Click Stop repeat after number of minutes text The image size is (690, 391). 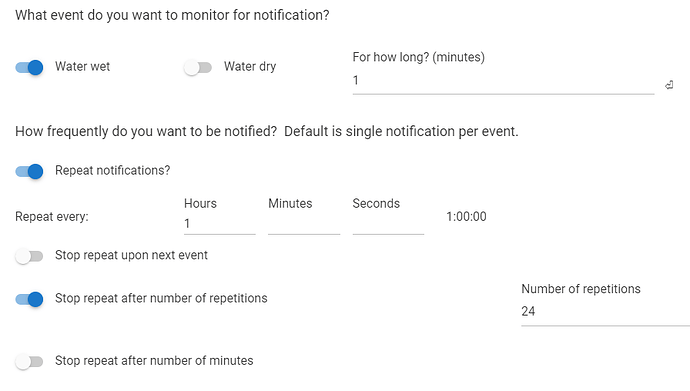[154, 361]
